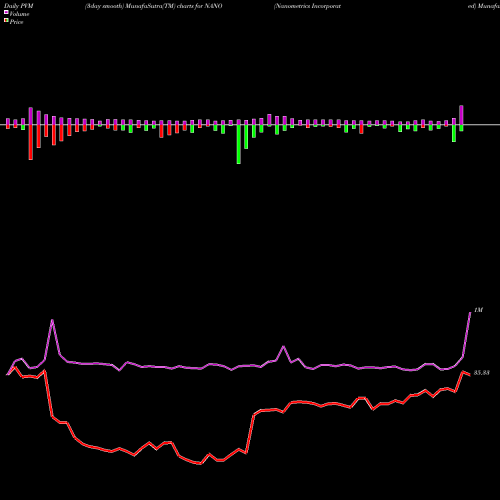500x500 pixels.
Task: Click the Price legend color swatch
Action: 6,21
